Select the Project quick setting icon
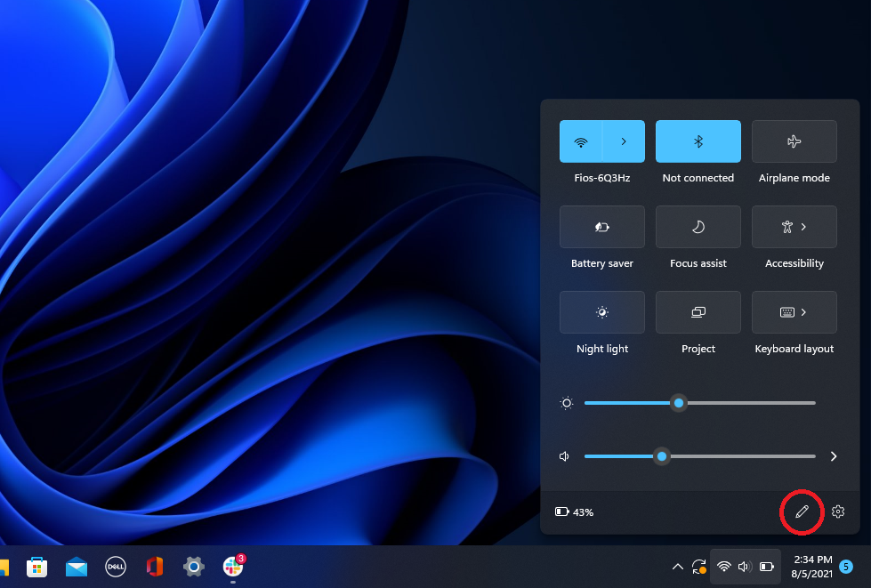This screenshot has height=588, width=871. 698,312
